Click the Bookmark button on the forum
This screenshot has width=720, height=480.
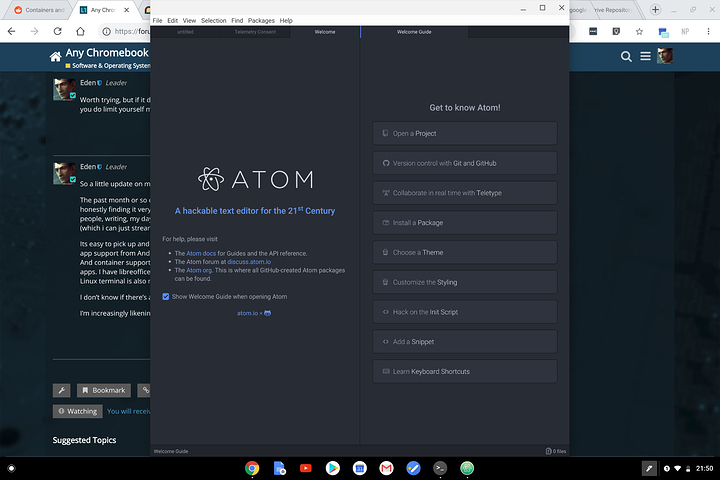pos(104,390)
